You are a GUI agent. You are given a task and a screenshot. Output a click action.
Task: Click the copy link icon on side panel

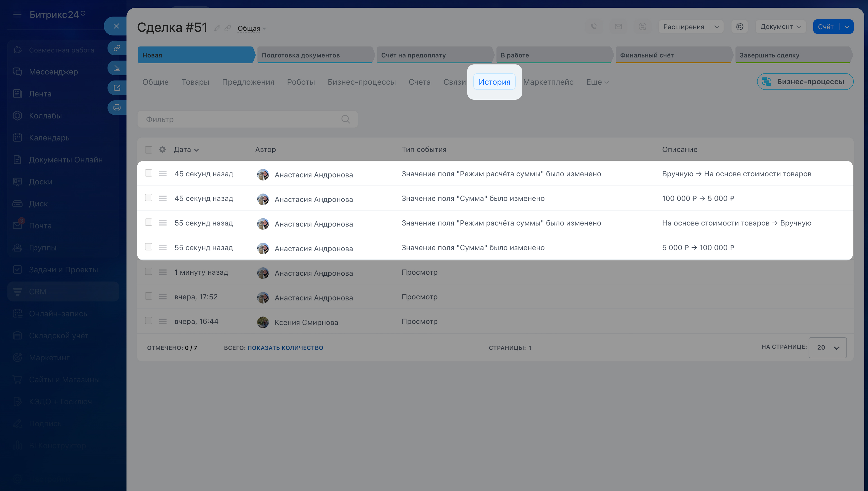(x=117, y=48)
